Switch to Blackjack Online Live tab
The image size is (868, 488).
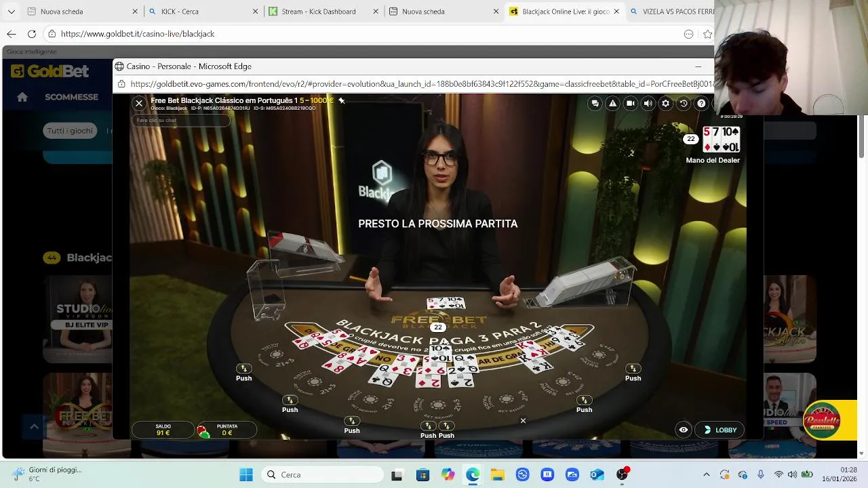[565, 12]
